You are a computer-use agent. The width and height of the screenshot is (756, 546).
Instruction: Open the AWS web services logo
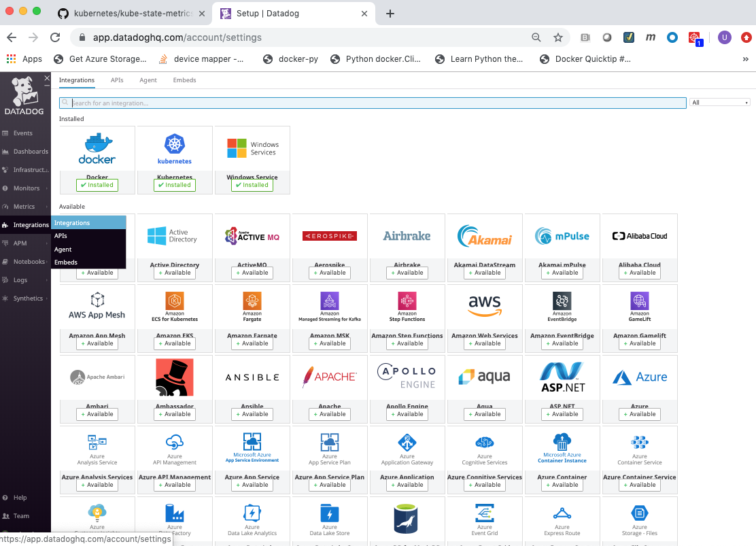point(485,306)
